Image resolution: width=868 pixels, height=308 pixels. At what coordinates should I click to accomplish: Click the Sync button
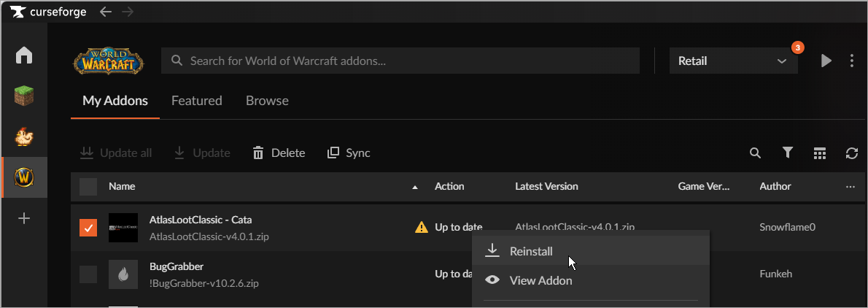point(349,153)
